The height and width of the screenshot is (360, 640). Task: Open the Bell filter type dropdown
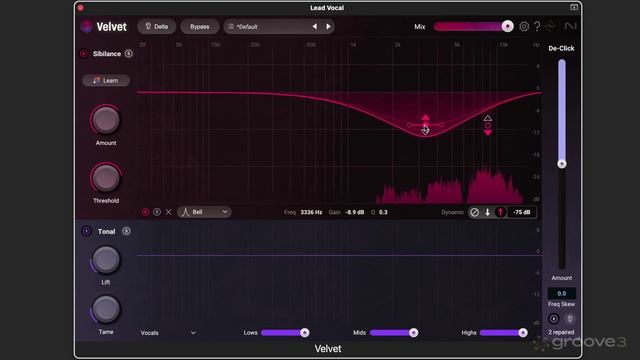tap(204, 212)
